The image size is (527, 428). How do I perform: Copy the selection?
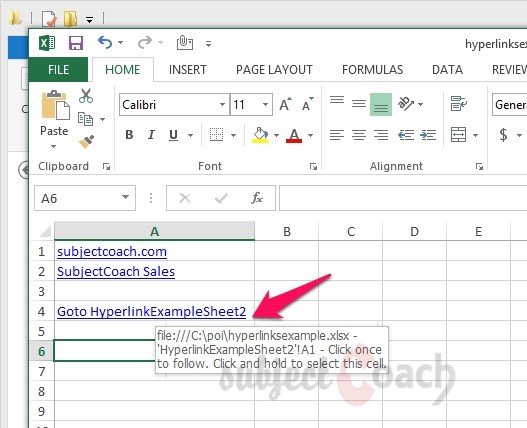coord(85,119)
